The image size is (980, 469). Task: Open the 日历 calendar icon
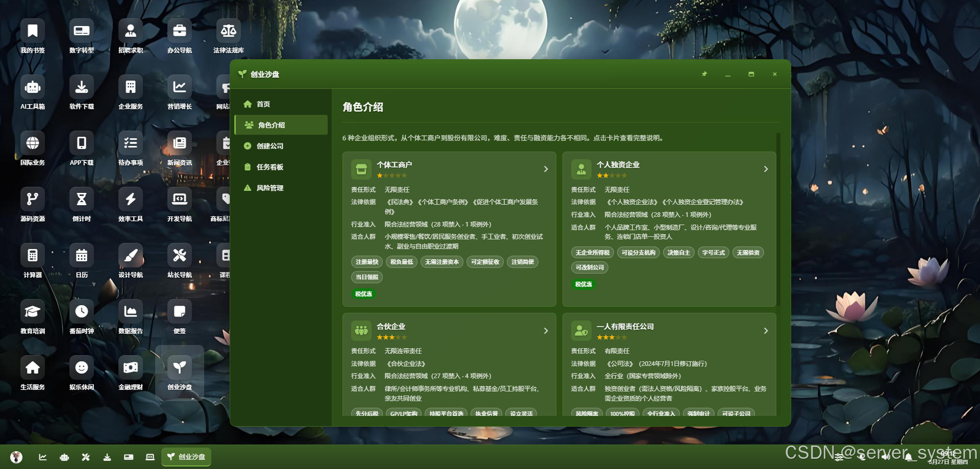[82, 260]
